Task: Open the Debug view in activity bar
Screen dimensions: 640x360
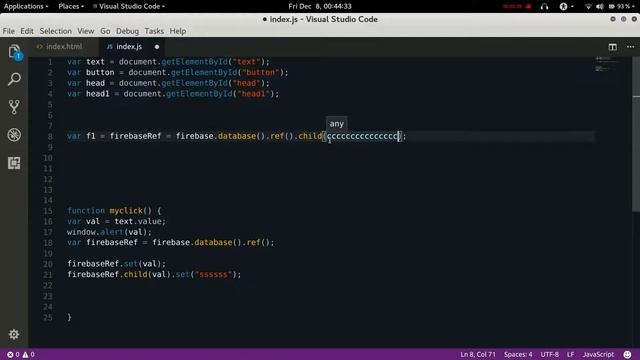Action: pos(14,135)
